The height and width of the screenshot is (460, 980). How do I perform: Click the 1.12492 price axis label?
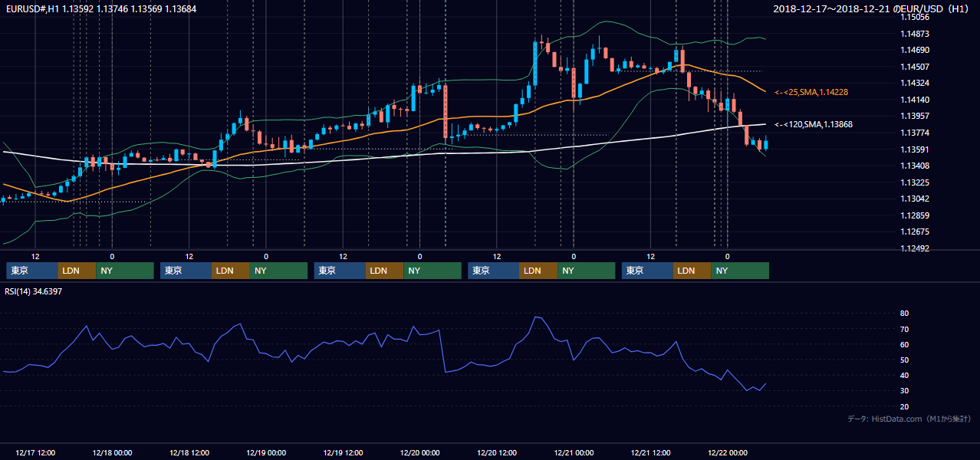point(915,248)
